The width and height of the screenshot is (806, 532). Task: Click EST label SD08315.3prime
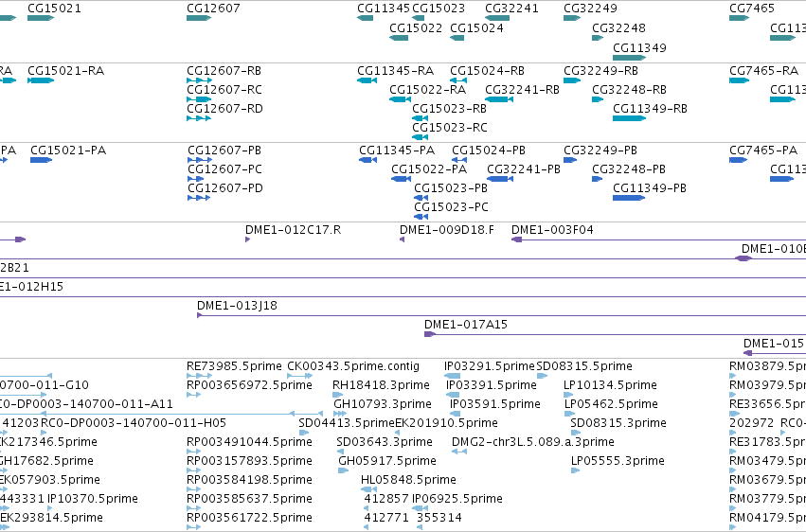618,424
